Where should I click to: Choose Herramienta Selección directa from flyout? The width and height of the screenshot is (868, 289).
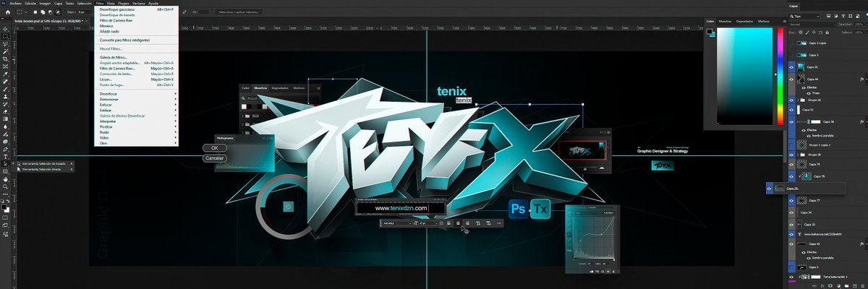(x=45, y=169)
